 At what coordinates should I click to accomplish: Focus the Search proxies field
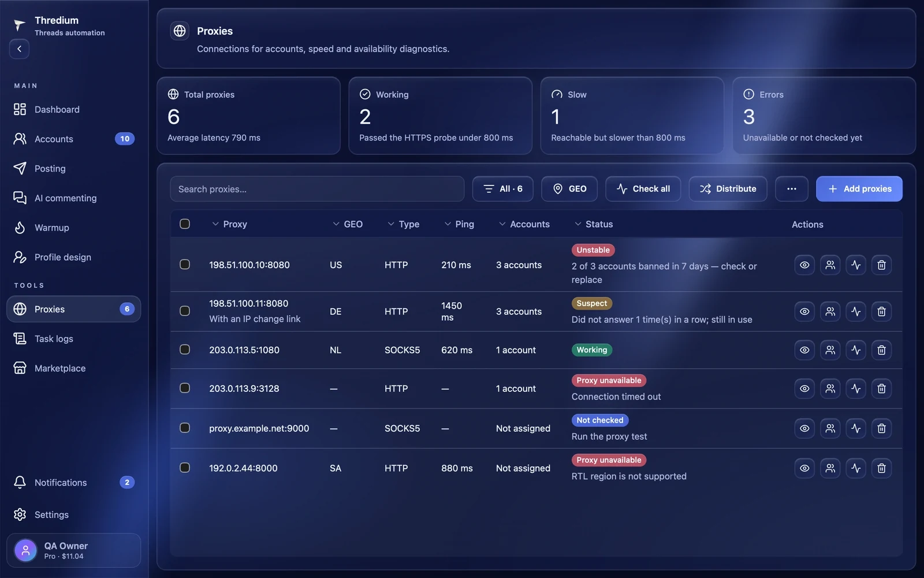[317, 189]
